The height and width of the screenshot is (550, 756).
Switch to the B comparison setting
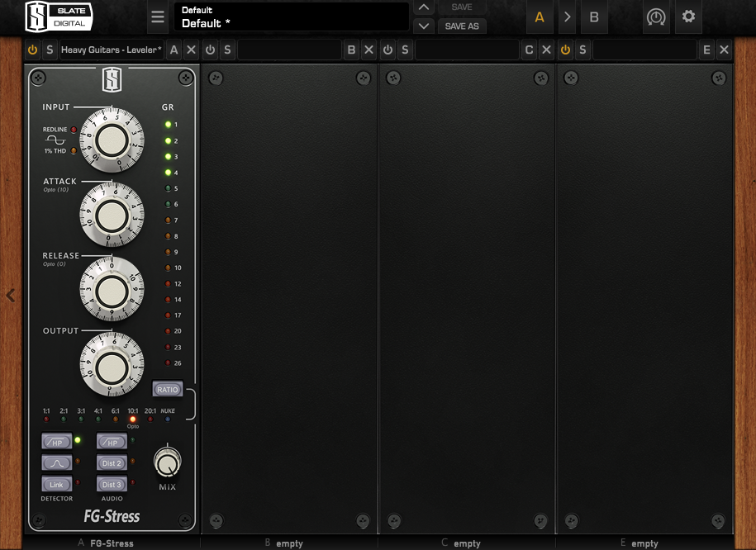point(593,17)
